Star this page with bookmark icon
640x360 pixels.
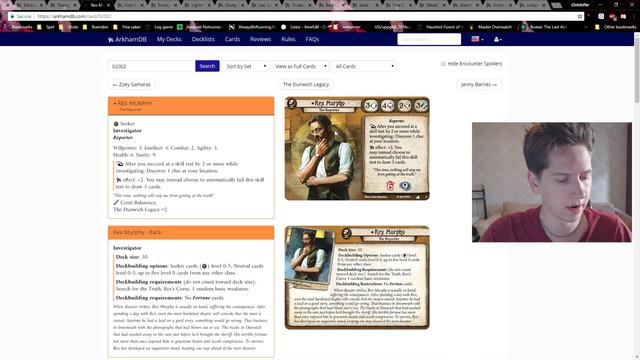click(x=580, y=16)
